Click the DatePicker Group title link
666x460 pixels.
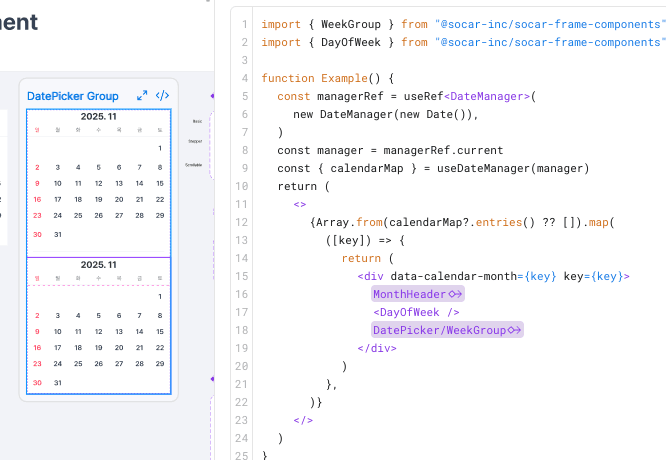click(x=73, y=96)
